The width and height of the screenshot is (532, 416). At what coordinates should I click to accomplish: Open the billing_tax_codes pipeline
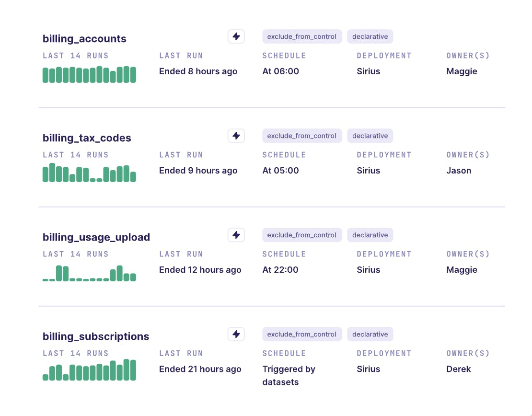(x=87, y=138)
